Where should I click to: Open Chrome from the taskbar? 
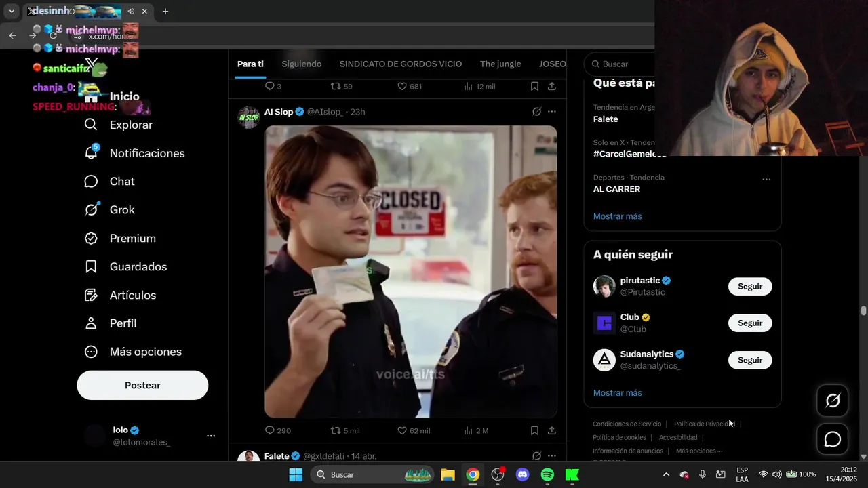tap(473, 474)
